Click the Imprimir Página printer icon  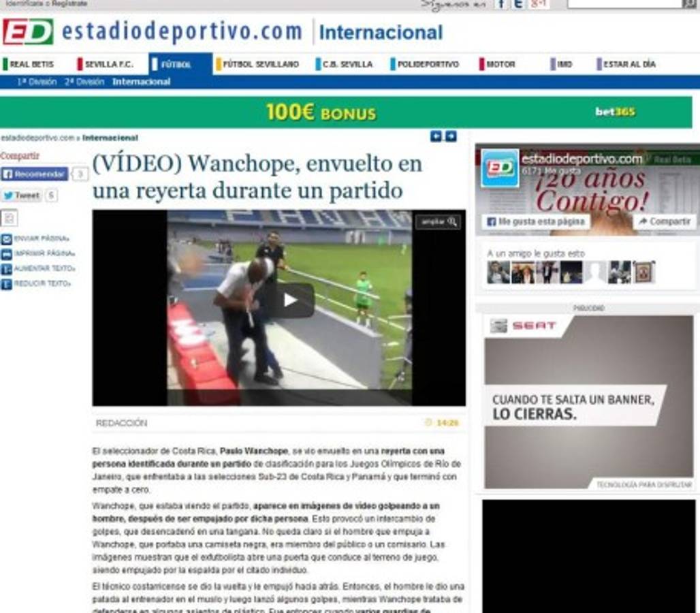coord(6,254)
